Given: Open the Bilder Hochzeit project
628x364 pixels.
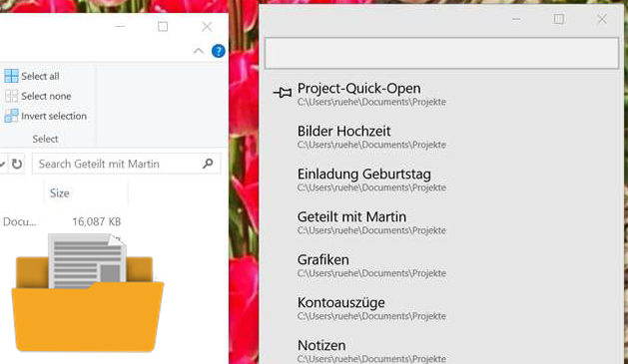Looking at the screenshot, I should 440,138.
